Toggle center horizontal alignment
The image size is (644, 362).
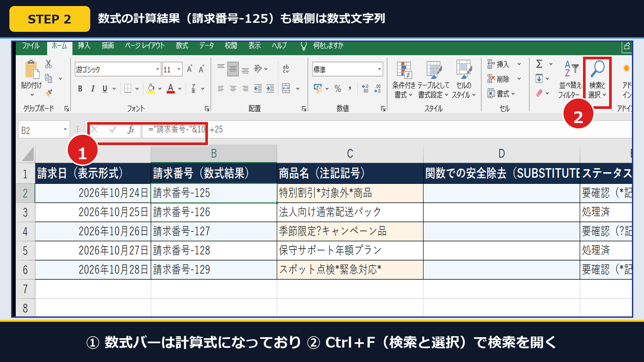(x=233, y=88)
